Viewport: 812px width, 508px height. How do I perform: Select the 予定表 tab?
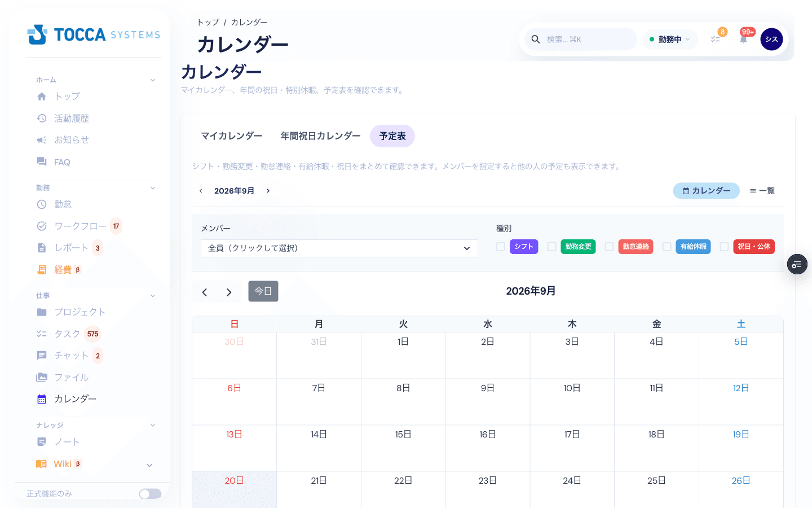392,136
